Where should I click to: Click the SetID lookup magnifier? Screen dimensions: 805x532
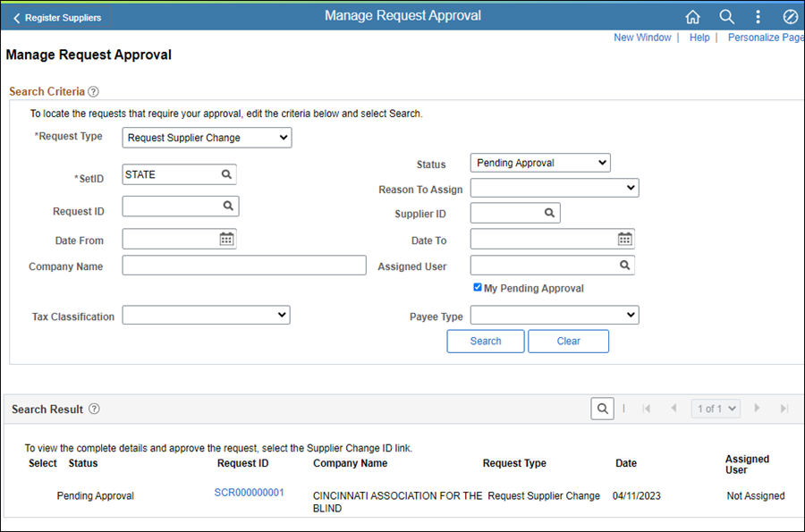[227, 174]
